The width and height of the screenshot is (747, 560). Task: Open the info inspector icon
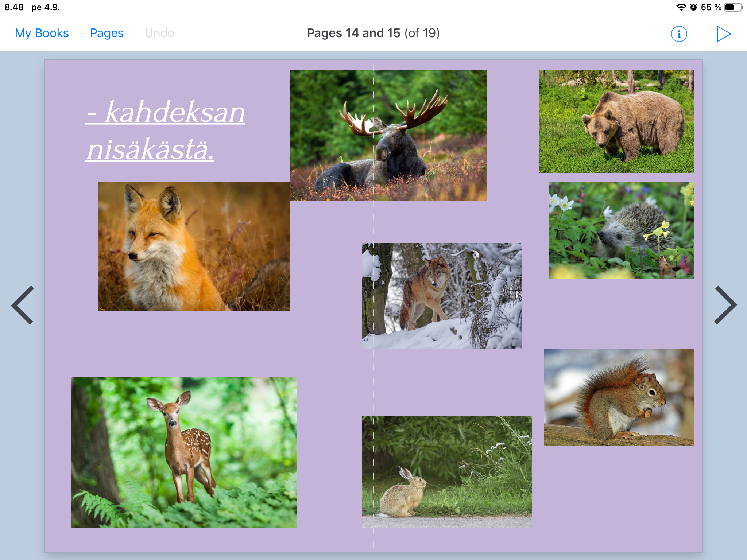(679, 34)
